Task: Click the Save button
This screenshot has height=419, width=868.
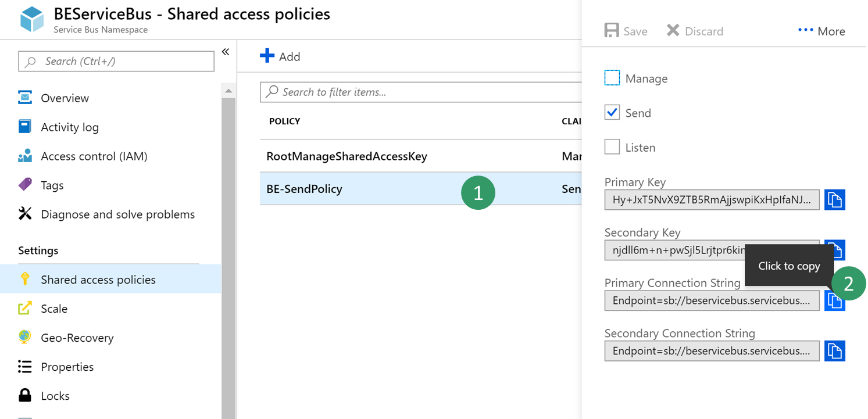Action: pyautogui.click(x=626, y=31)
